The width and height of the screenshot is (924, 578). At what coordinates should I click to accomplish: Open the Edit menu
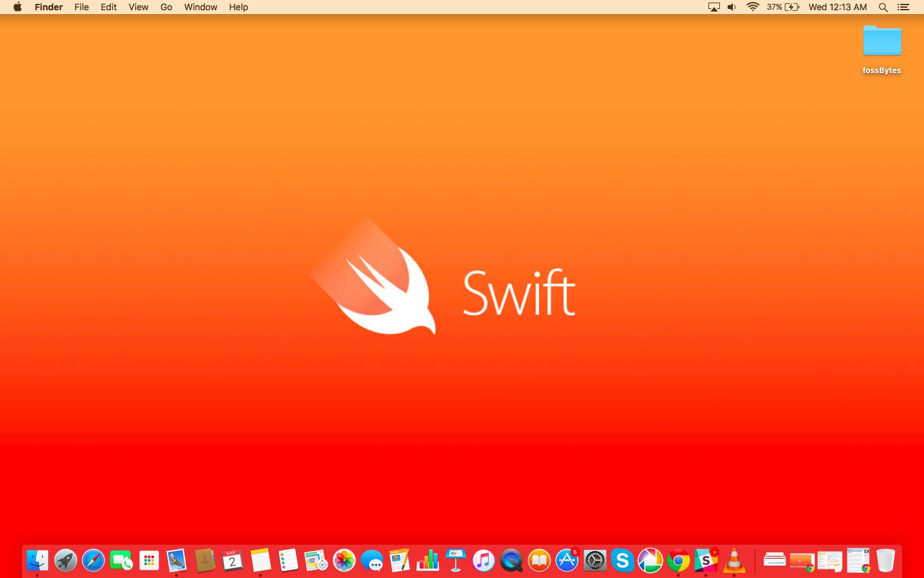108,7
